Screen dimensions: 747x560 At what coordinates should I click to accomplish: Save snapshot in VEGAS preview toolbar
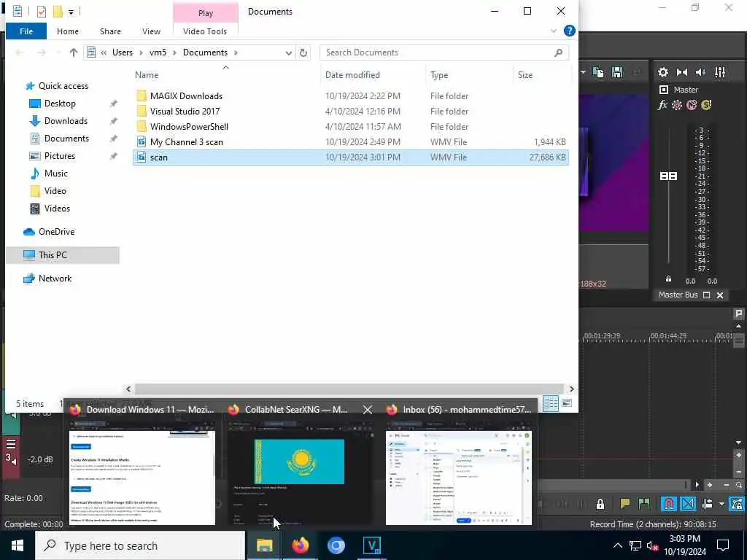pos(617,72)
